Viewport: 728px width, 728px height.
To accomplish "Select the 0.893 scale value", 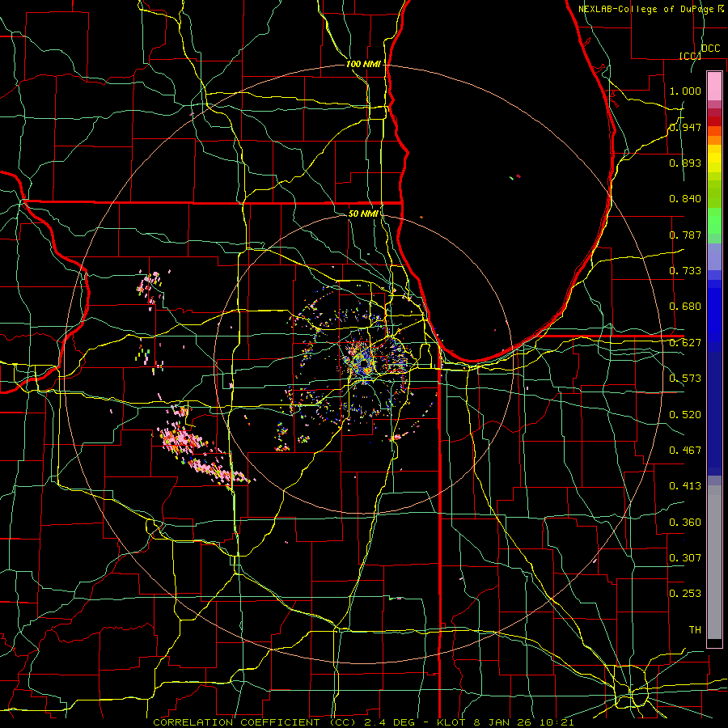I will [685, 163].
